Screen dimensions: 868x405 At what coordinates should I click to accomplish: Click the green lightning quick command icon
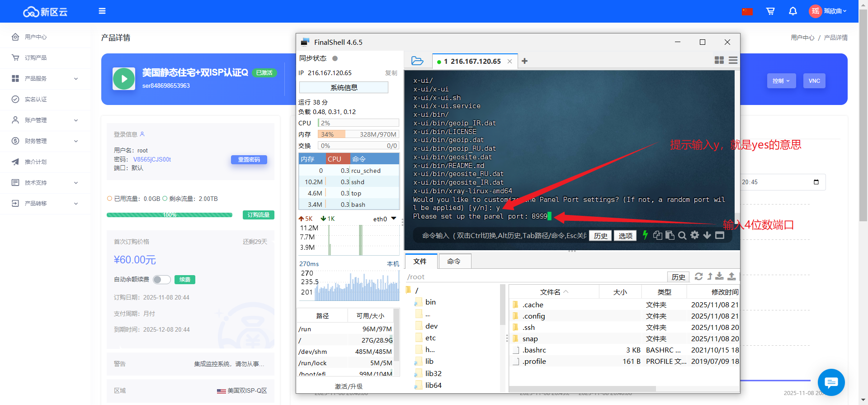[645, 235]
